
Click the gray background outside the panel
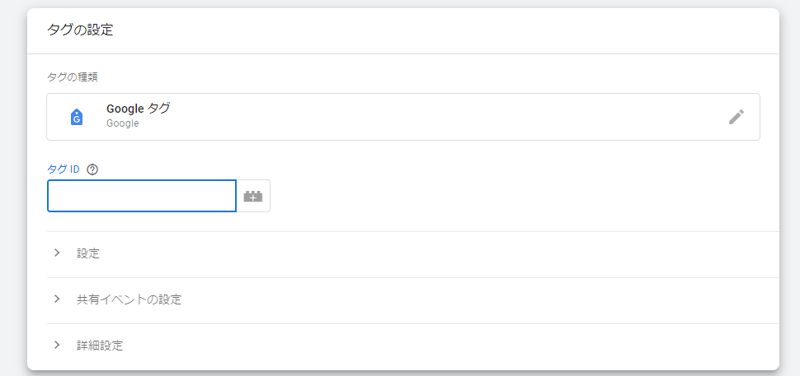(x=789, y=204)
